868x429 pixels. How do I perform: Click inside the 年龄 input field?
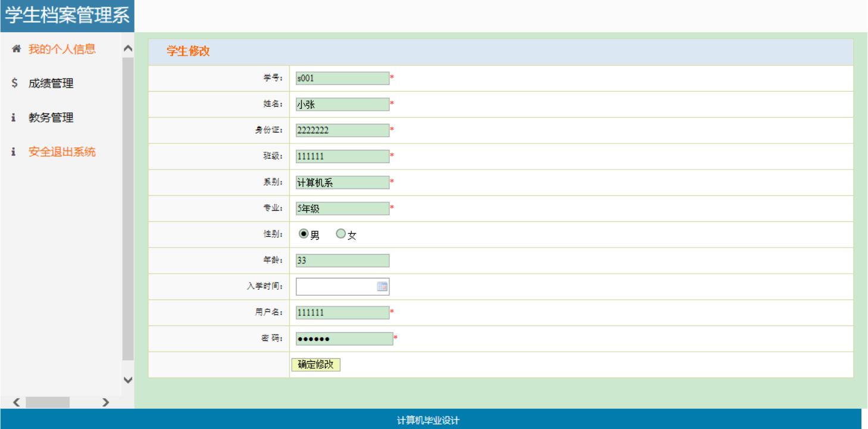[x=342, y=260]
